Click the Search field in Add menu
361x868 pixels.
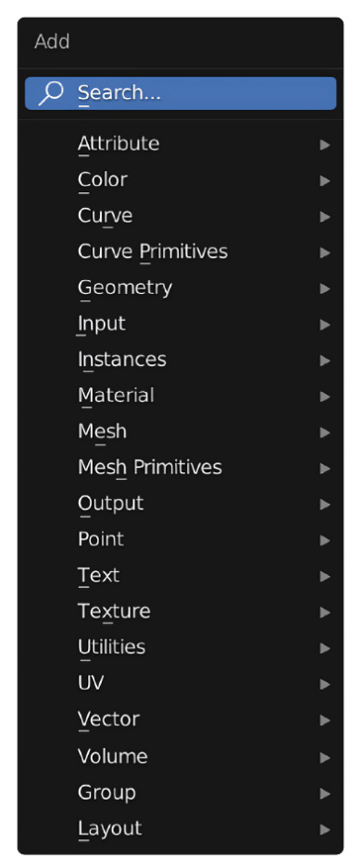click(180, 93)
